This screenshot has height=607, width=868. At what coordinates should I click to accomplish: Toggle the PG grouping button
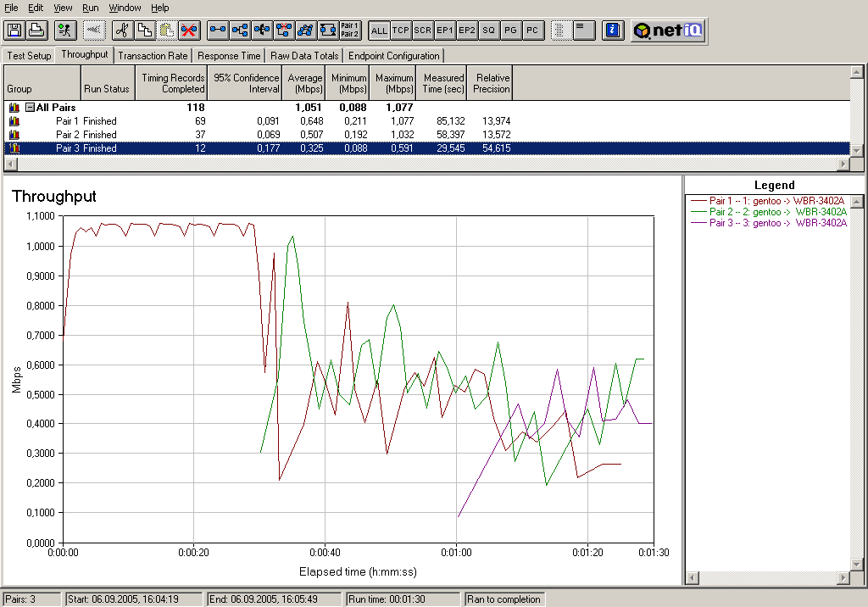click(510, 31)
